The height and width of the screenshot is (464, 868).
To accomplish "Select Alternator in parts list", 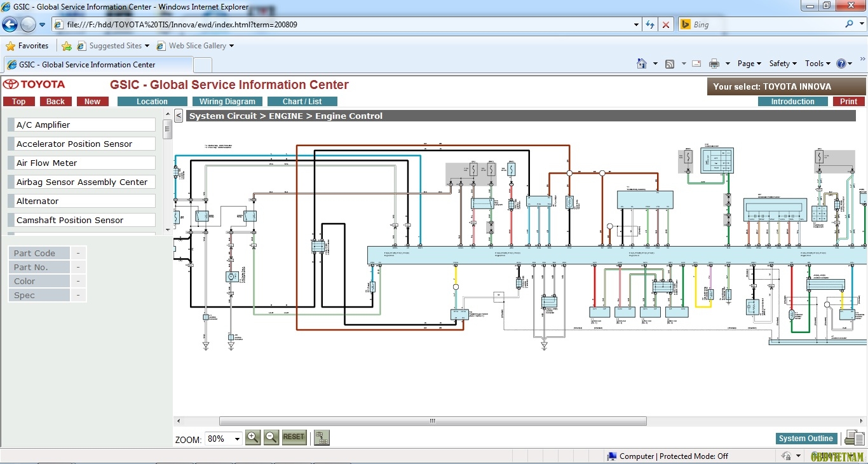I will pyautogui.click(x=81, y=201).
